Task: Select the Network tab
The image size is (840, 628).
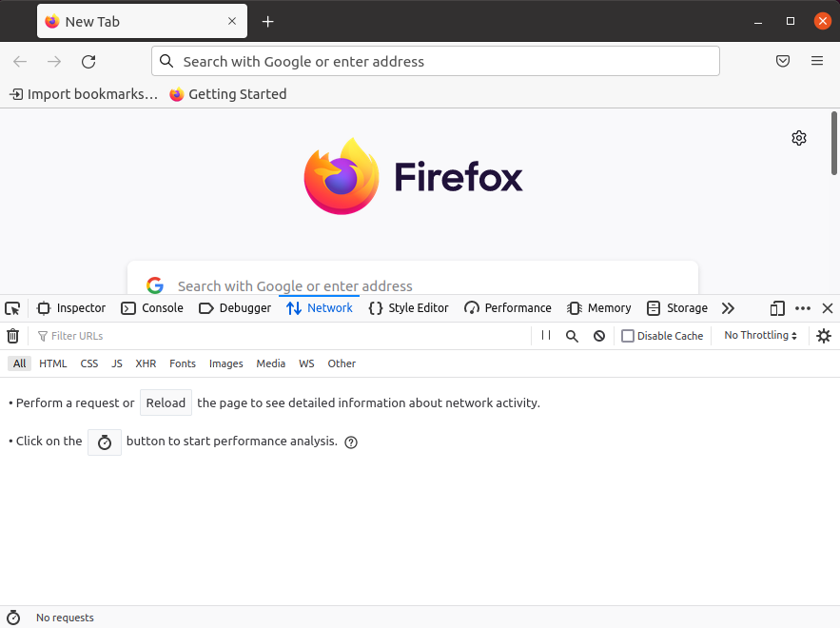Action: [x=320, y=308]
